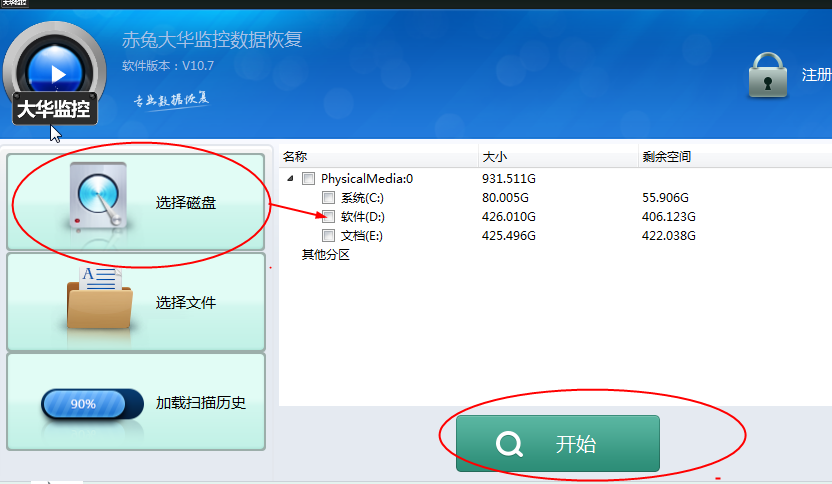The image size is (832, 484).
Task: Select the PhysicalMedia:0 disk label
Action: pyautogui.click(x=367, y=178)
